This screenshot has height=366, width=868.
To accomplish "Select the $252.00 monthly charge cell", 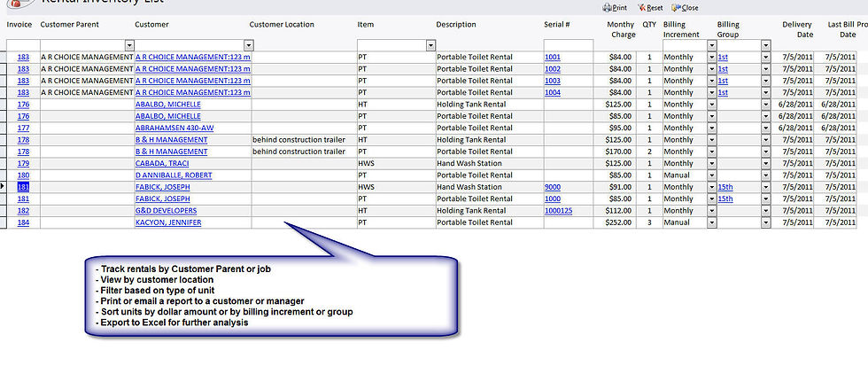I will point(615,222).
